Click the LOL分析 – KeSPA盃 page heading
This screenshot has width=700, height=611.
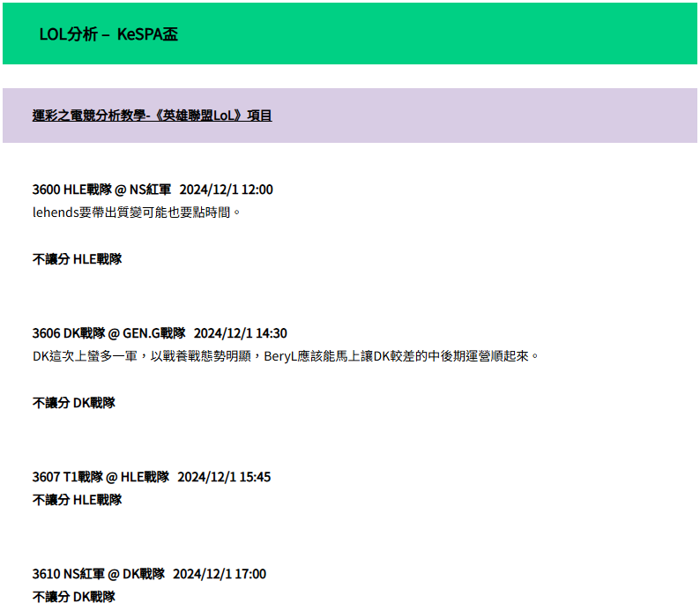[x=108, y=34]
